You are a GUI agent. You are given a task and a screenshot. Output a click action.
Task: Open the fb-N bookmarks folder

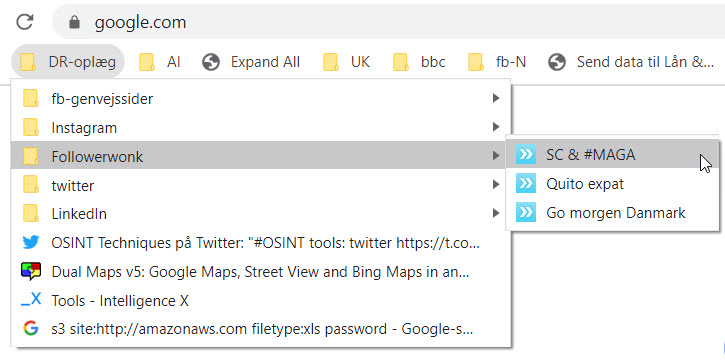(x=497, y=61)
